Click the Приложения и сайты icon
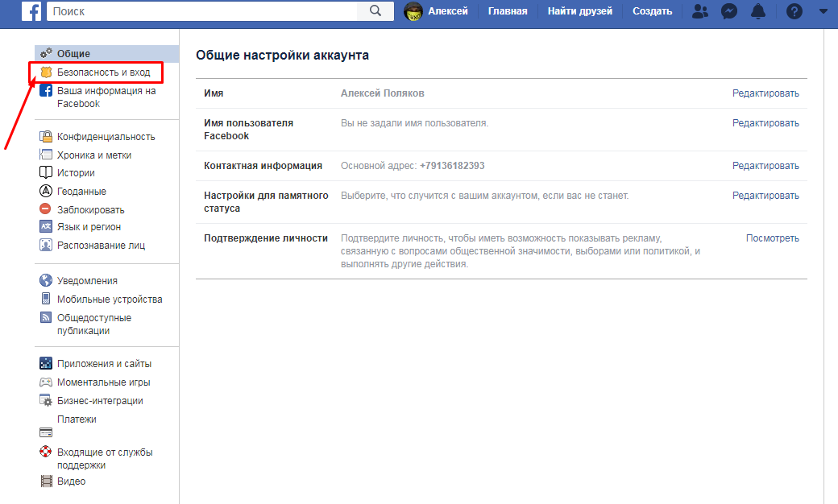 [x=46, y=363]
